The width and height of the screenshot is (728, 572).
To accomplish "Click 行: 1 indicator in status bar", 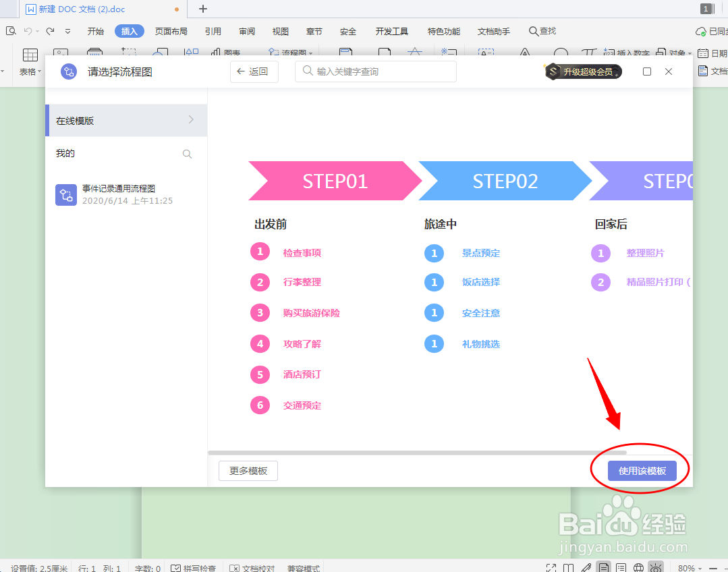I will (x=87, y=568).
